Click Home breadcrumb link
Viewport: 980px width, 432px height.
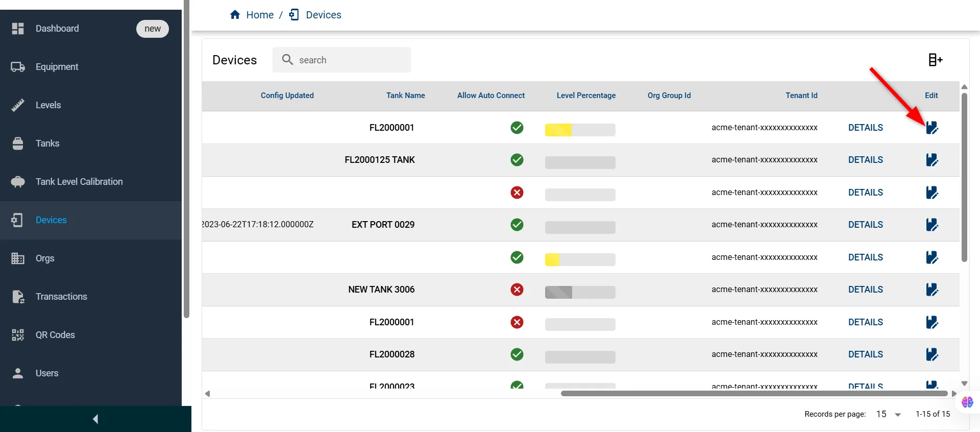(260, 15)
